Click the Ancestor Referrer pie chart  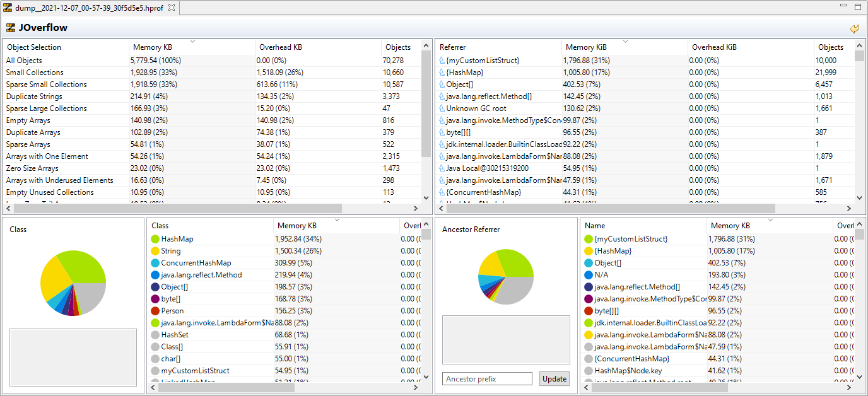(x=506, y=277)
